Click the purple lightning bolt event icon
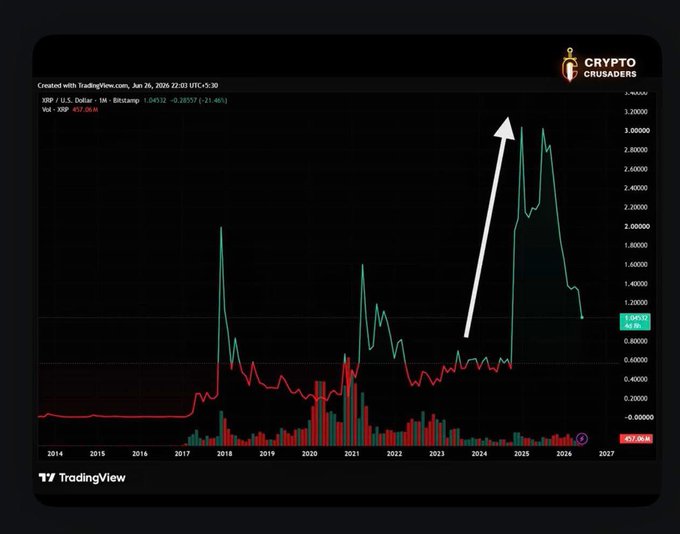The height and width of the screenshot is (534, 680). pos(582,439)
